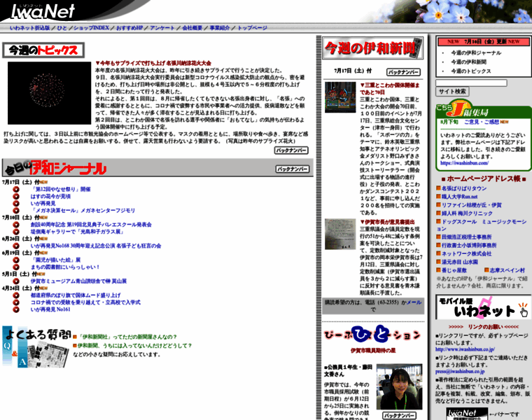The width and height of the screenshot is (532, 420).
Task: Click the orange square beside 名張ばりばりタウン
Action: [x=438, y=188]
